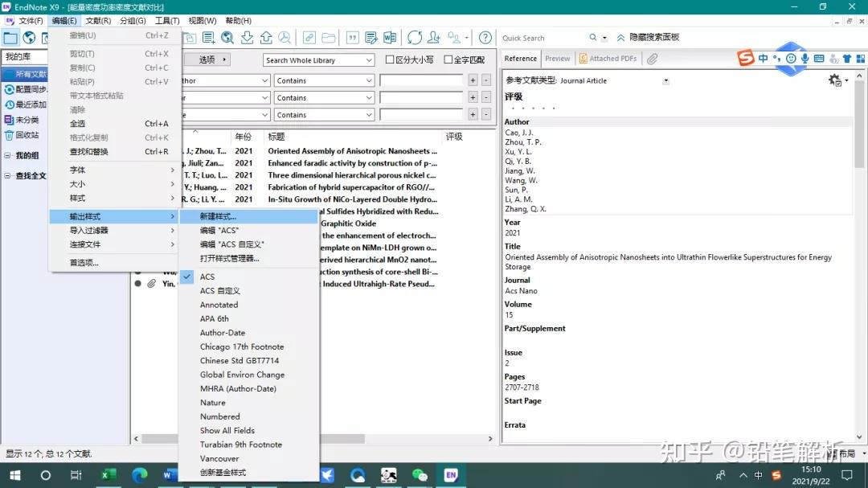Image resolution: width=868 pixels, height=488 pixels.
Task: Open the Search Whole Library dropdown
Action: 320,59
